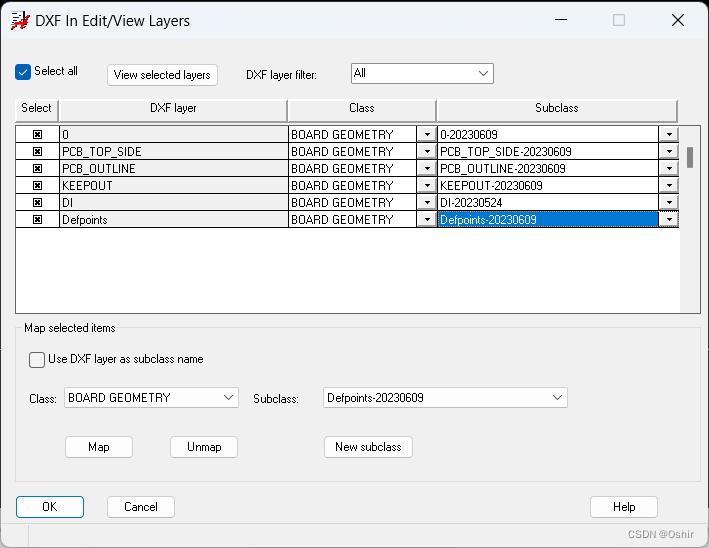
Task: Uncheck the select box for layer 0
Action: (x=37, y=135)
